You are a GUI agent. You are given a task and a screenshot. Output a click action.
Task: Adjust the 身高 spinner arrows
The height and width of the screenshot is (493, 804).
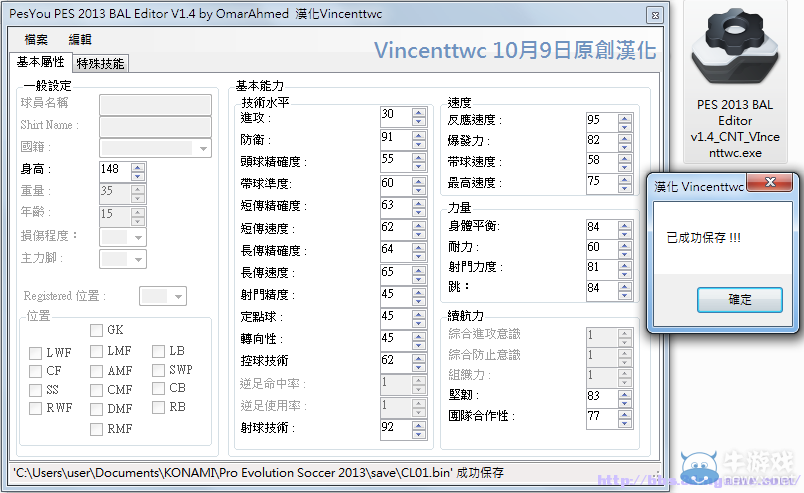click(137, 171)
